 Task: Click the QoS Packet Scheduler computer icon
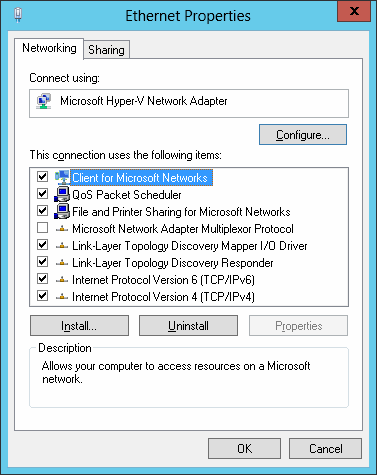point(62,194)
